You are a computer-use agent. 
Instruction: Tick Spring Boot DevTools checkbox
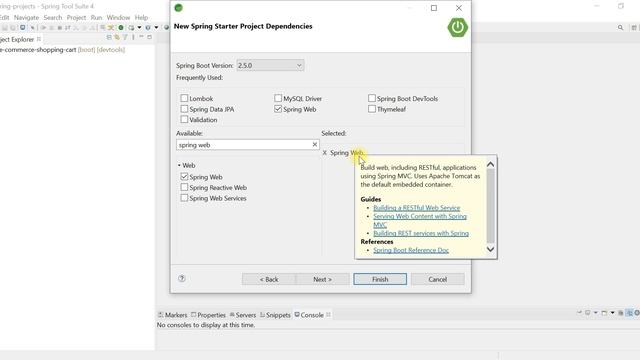(x=372, y=98)
